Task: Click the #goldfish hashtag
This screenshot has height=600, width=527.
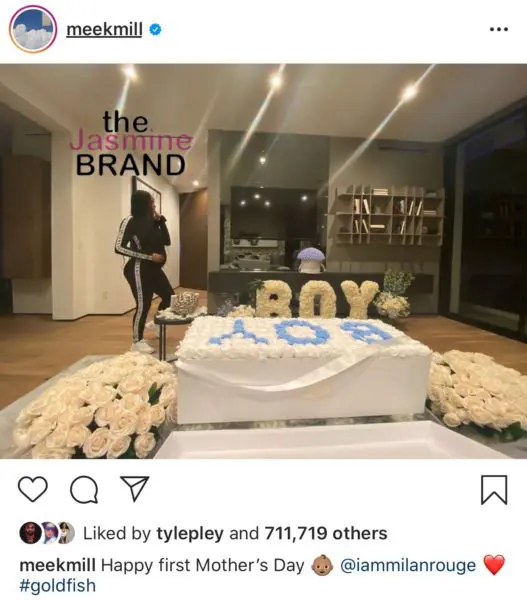Action: click(57, 586)
